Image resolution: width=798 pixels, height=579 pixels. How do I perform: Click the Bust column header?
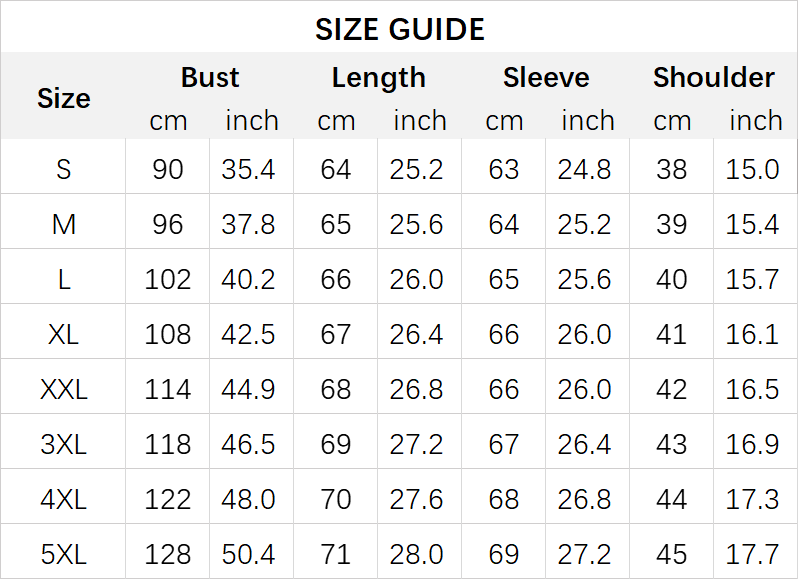(x=210, y=77)
